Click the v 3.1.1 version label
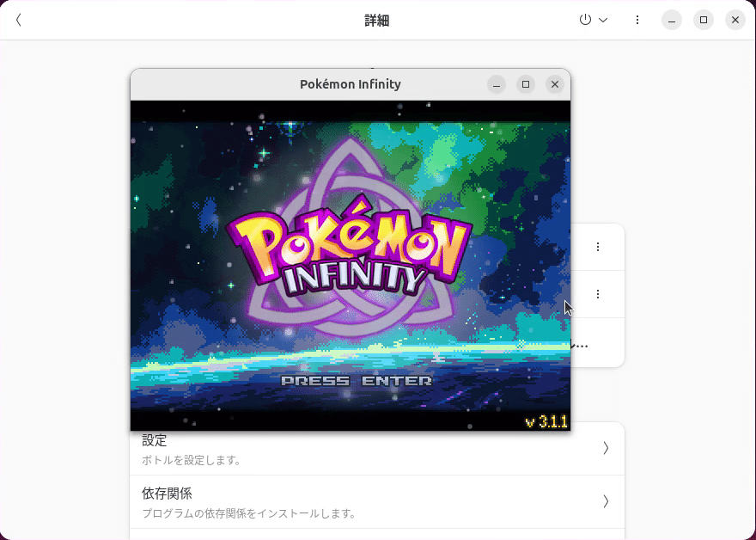This screenshot has width=756, height=540. tap(546, 422)
